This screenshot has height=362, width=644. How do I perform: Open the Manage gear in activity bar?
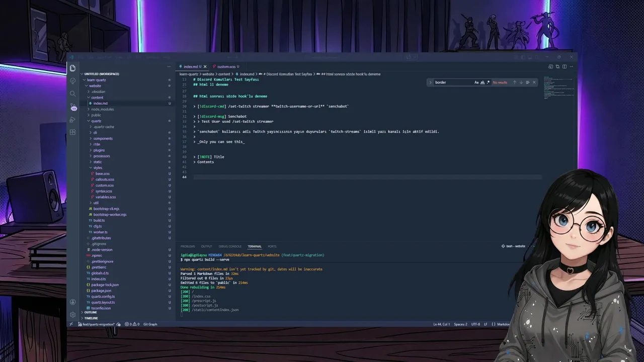click(72, 315)
